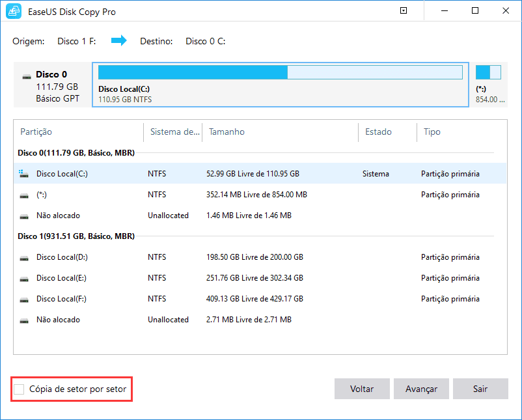Select the Disco Local(C:) row name
Image resolution: width=522 pixels, height=420 pixels.
(x=62, y=173)
